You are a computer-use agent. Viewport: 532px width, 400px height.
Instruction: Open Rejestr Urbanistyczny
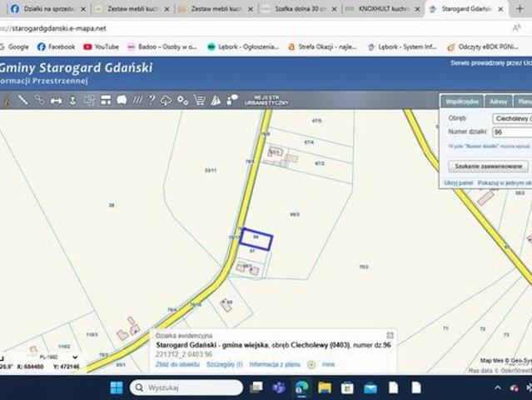[x=266, y=100]
